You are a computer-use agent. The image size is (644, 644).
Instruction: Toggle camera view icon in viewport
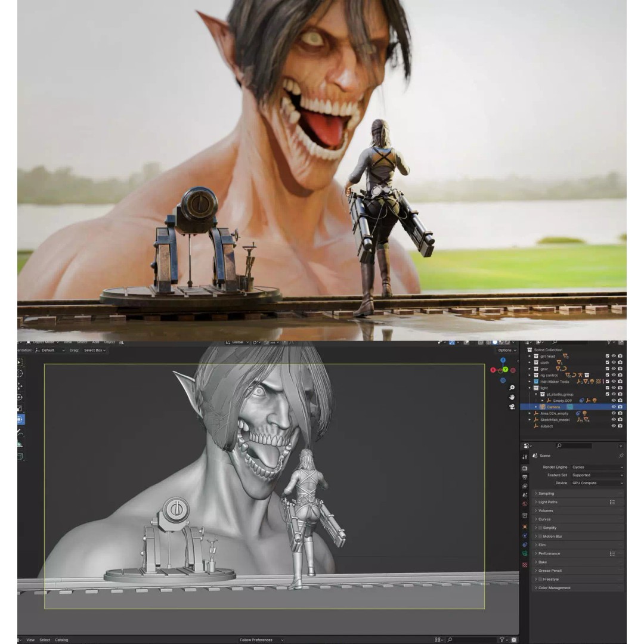pyautogui.click(x=512, y=407)
